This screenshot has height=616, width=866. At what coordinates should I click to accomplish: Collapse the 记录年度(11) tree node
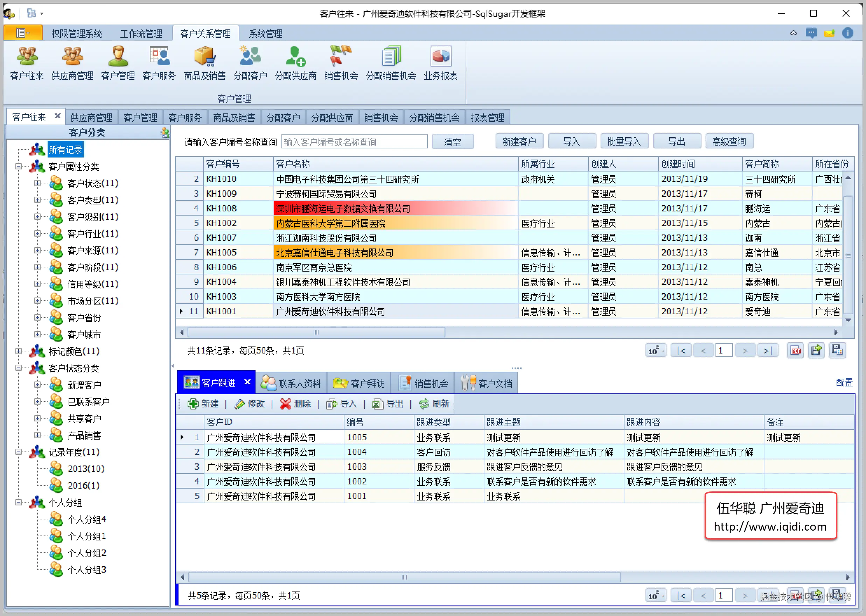coord(18,452)
